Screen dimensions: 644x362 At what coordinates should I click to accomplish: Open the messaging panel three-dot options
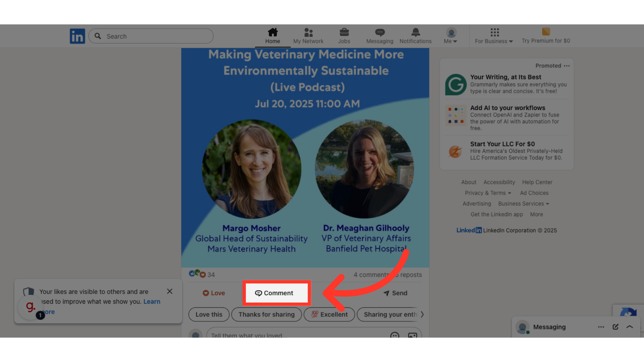pos(601,327)
